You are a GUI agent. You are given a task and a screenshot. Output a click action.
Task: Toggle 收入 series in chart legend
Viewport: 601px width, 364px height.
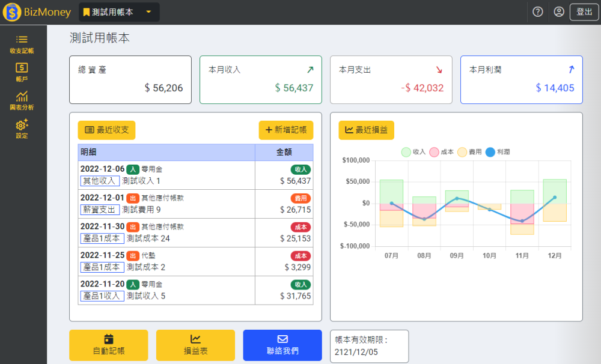click(413, 152)
